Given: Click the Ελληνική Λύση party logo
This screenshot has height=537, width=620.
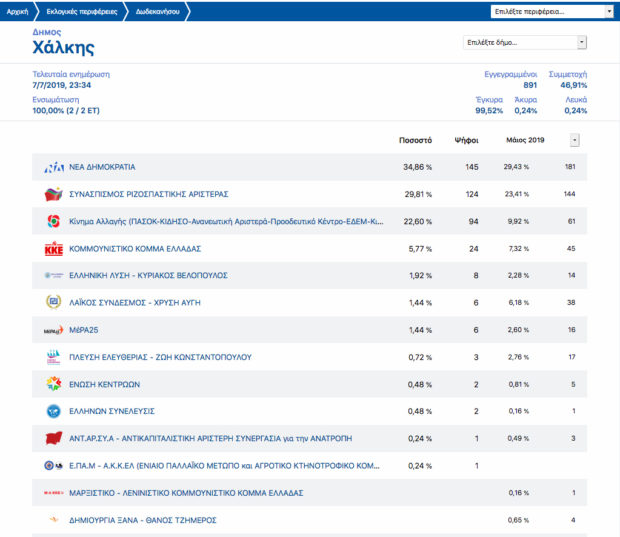Looking at the screenshot, I should click(53, 275).
